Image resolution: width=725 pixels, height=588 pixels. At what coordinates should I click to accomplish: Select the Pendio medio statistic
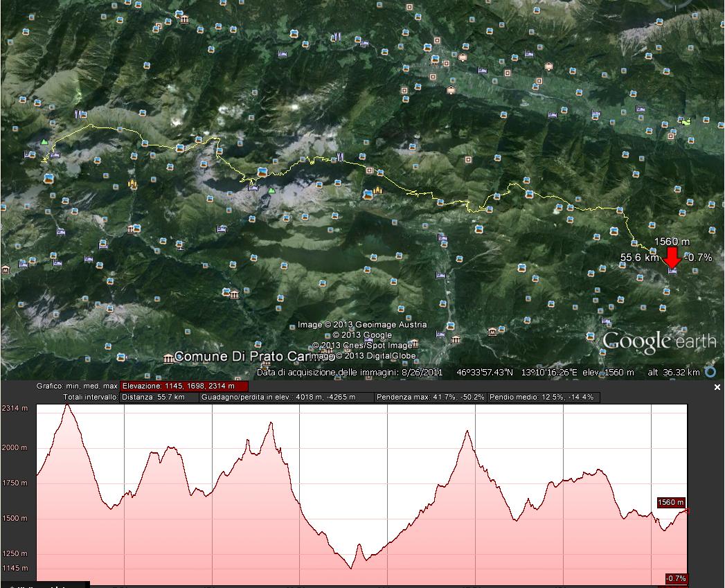(544, 398)
